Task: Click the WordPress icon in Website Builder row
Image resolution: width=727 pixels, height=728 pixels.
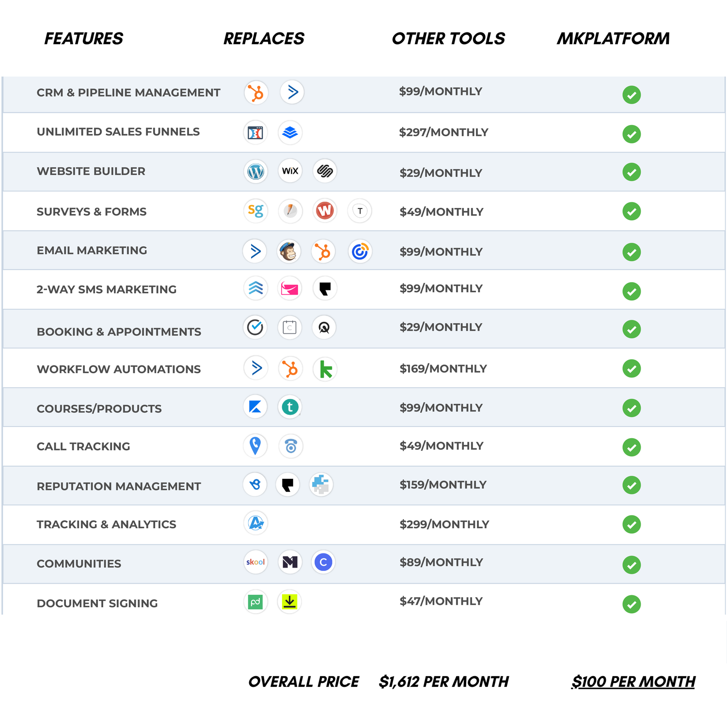Action: pos(255,171)
